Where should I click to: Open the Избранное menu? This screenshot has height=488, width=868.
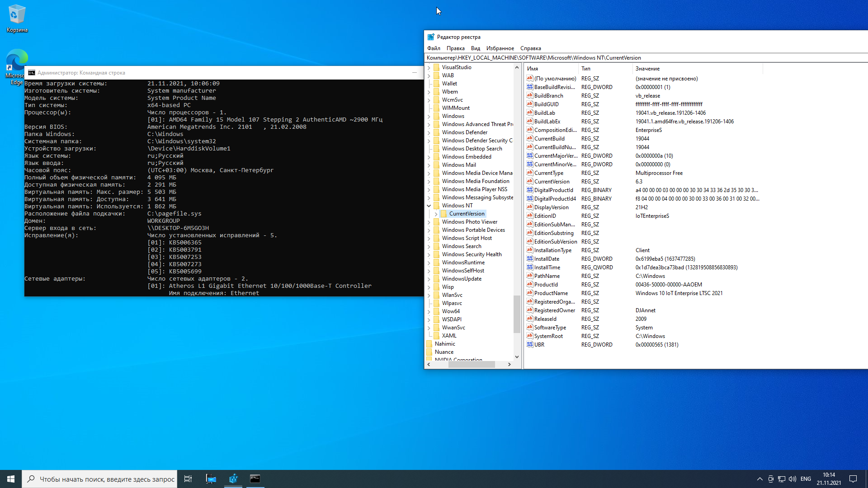[500, 48]
